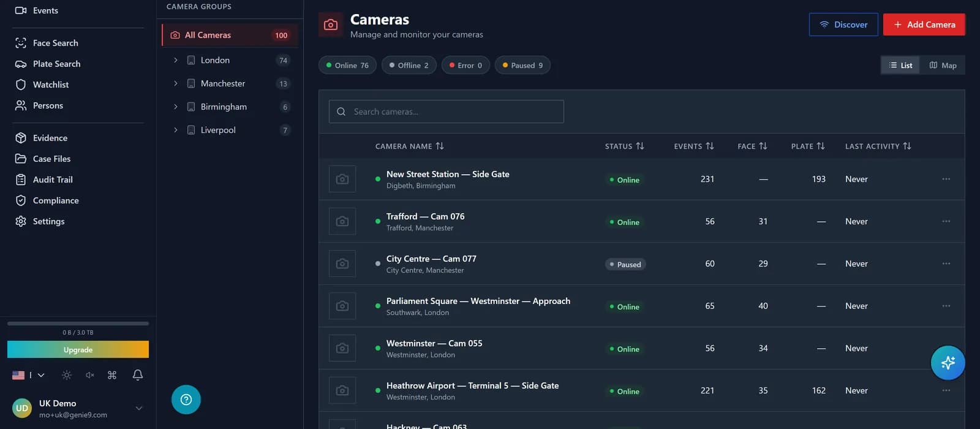980x429 pixels.
Task: Open more options for City Centre Cam 077
Action: click(x=946, y=264)
